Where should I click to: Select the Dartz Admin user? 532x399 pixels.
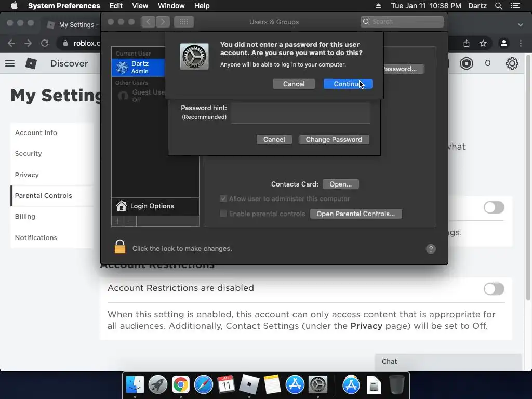[x=138, y=67]
